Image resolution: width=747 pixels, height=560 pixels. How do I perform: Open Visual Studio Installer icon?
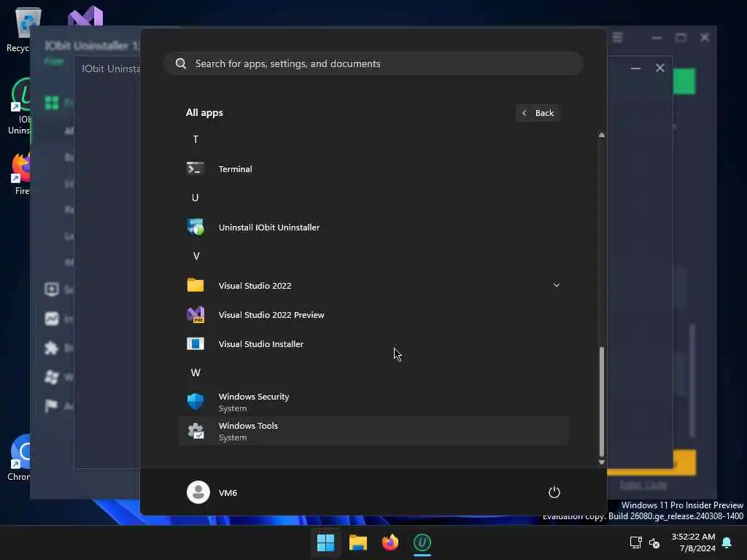coord(196,344)
